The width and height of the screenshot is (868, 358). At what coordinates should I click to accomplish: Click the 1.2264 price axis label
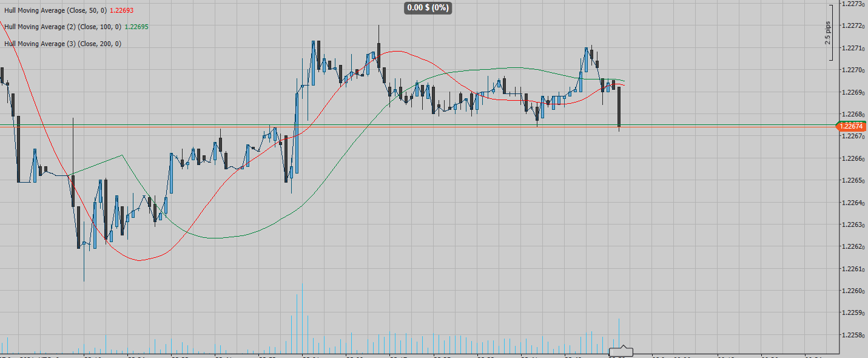click(853, 203)
